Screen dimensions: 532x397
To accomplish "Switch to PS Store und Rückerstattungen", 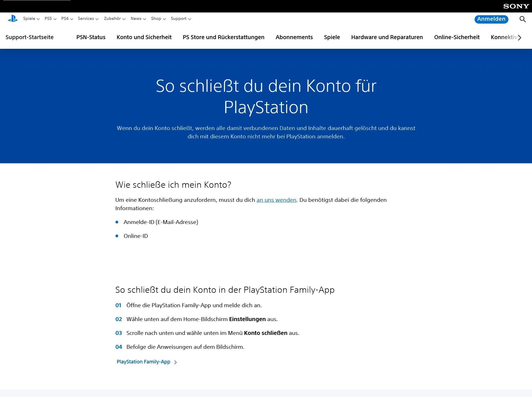I will (223, 37).
